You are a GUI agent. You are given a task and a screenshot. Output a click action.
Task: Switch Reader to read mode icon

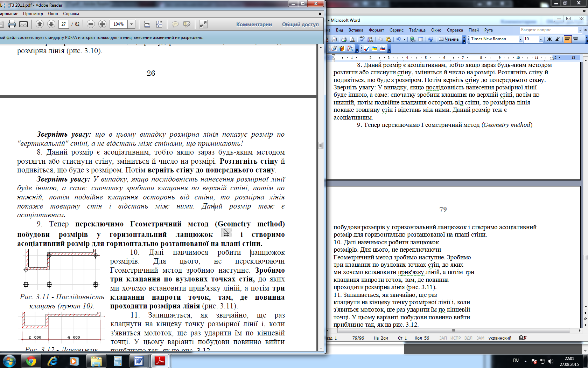tap(203, 24)
